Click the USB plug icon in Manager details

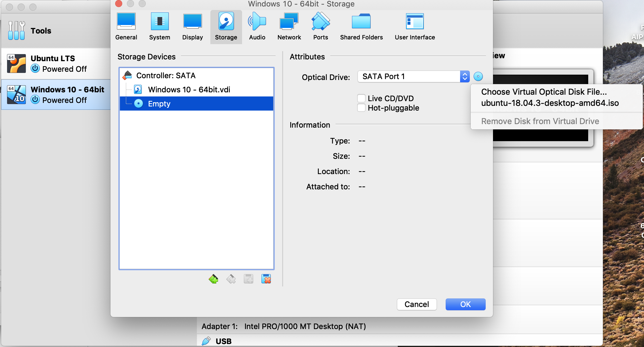click(206, 341)
